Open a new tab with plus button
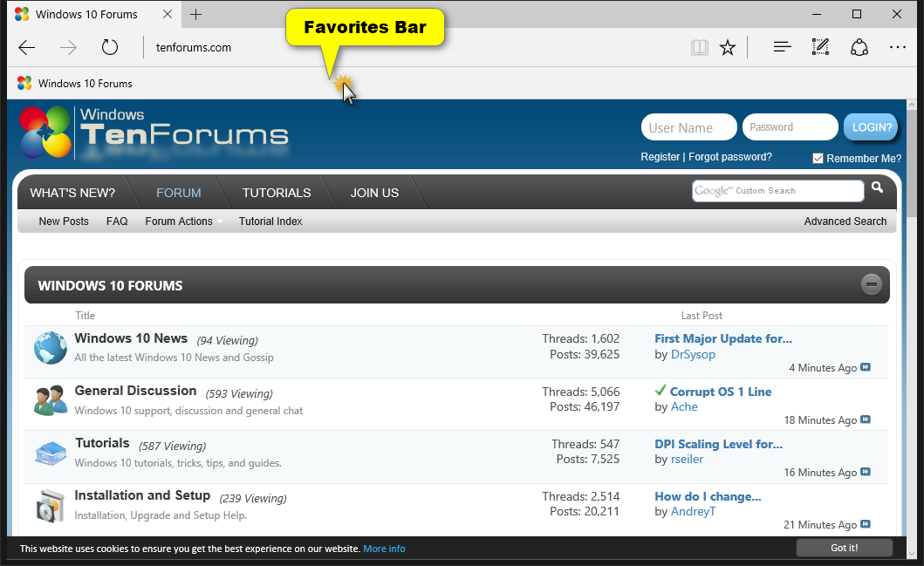The image size is (924, 566). tap(196, 14)
